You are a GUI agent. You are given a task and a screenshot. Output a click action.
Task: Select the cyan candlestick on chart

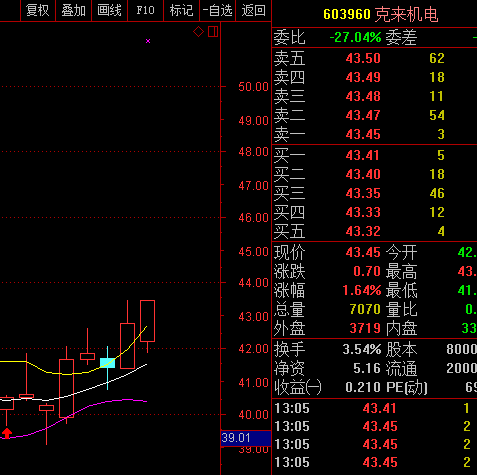(107, 363)
